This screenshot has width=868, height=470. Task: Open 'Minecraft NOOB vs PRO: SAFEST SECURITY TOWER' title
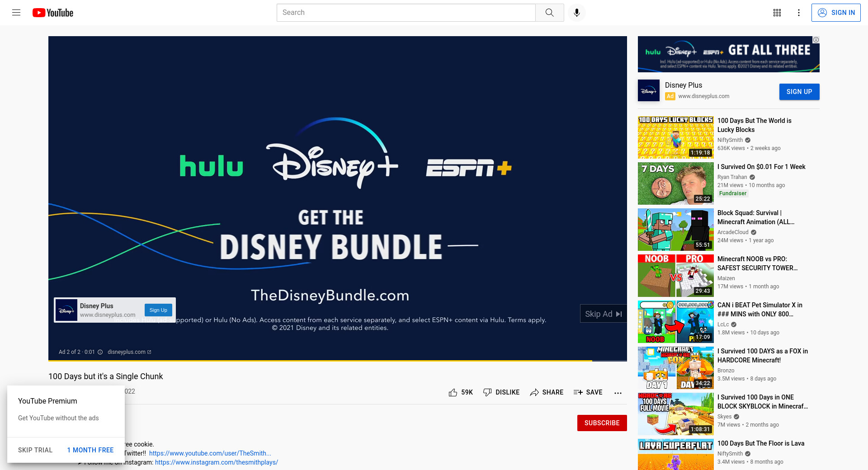tap(757, 263)
